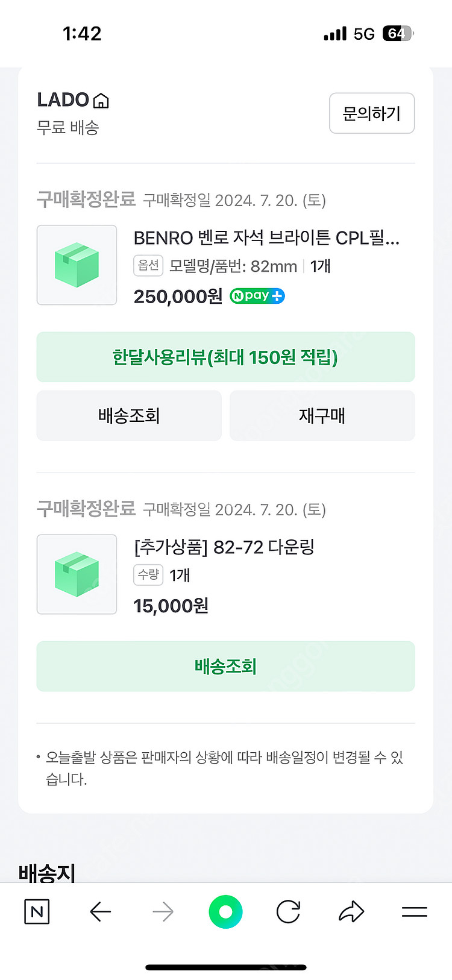The width and height of the screenshot is (452, 980).
Task: Go back with the left arrow
Action: 100,911
